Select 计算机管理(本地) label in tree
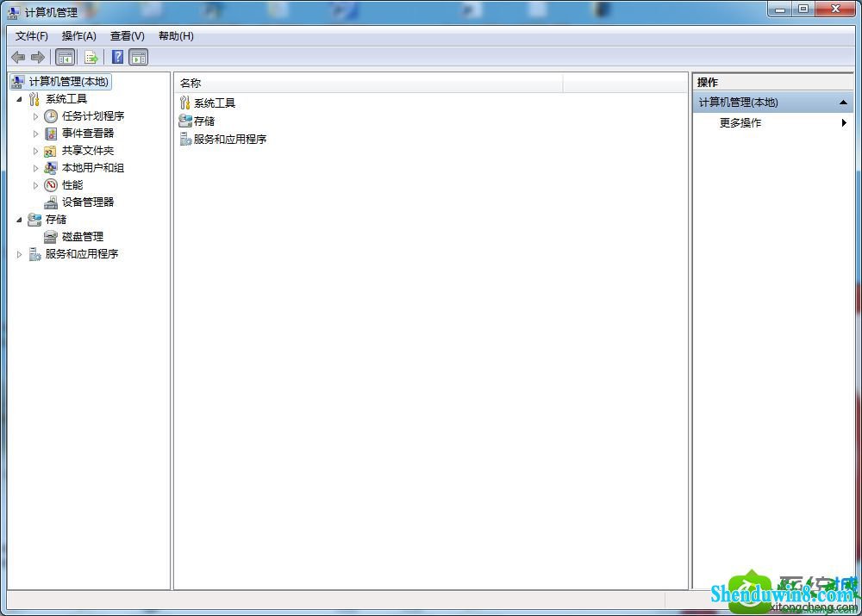862x616 pixels. [x=69, y=82]
